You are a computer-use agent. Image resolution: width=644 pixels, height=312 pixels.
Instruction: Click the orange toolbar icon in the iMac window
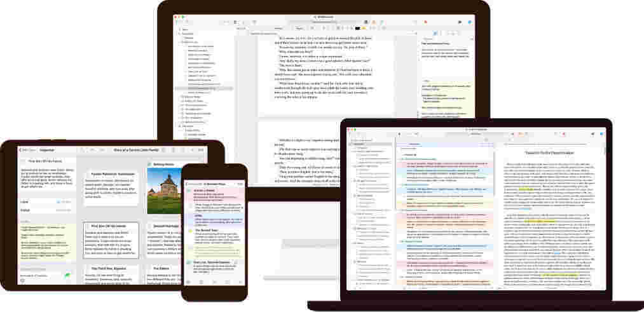(373, 22)
